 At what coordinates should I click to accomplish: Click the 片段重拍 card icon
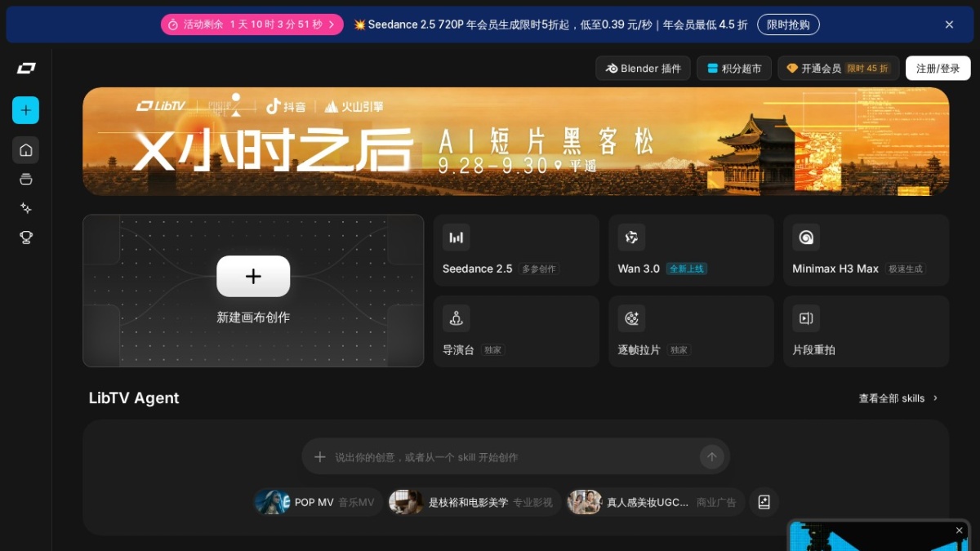pos(806,318)
